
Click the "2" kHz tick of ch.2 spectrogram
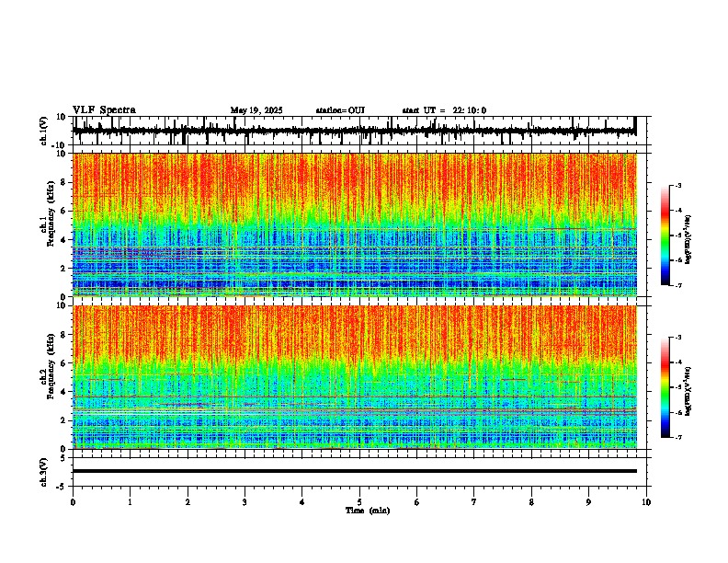(x=63, y=420)
